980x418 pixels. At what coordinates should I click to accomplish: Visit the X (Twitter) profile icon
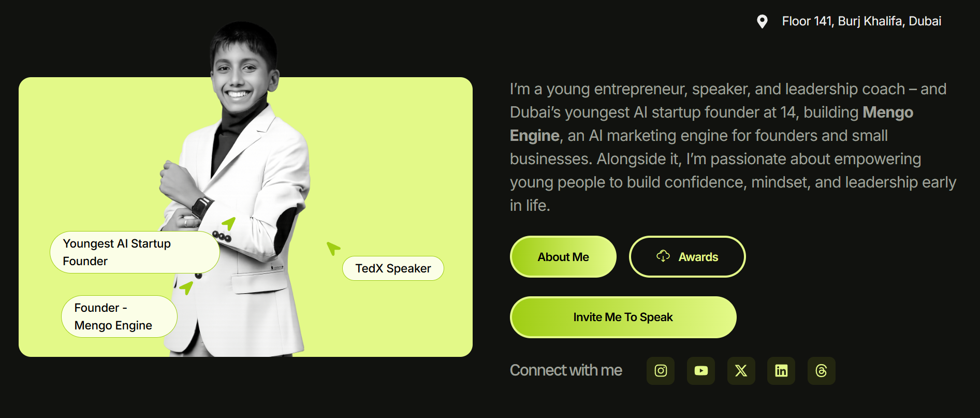(x=741, y=371)
